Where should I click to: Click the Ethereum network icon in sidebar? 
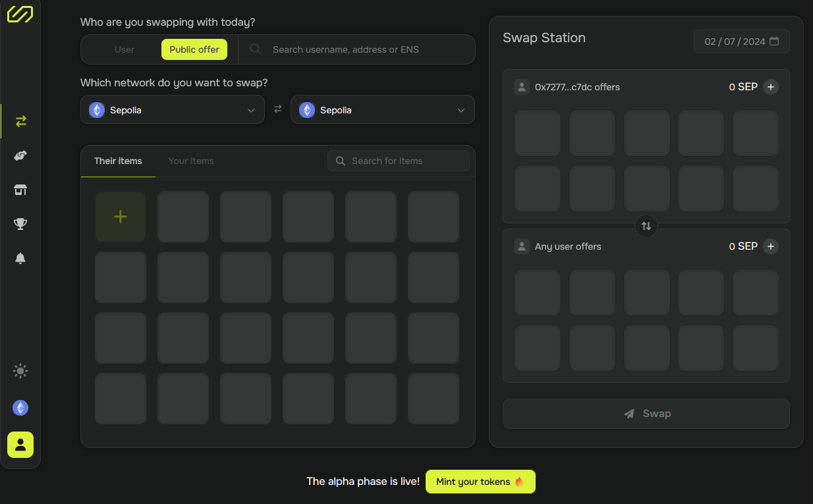pos(20,408)
